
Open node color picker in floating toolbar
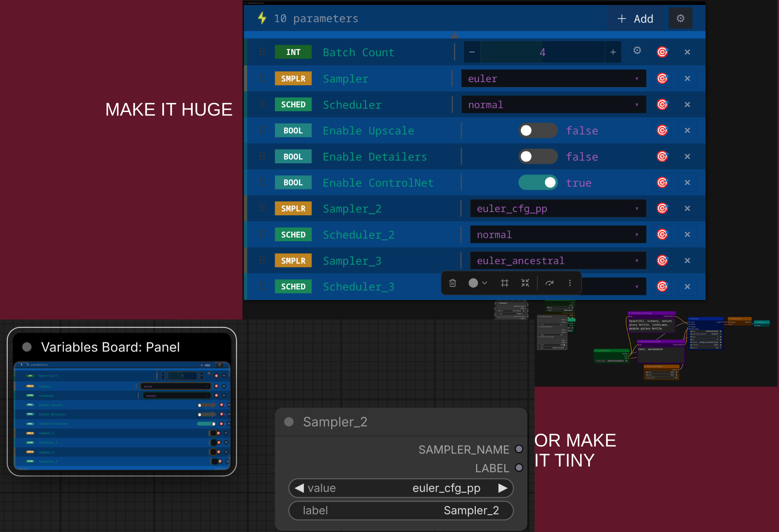point(478,283)
